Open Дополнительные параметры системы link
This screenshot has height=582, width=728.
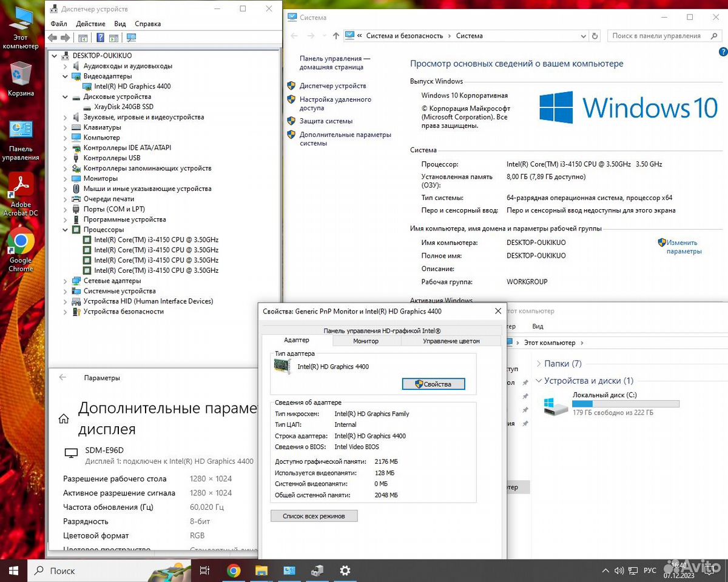[345, 139]
